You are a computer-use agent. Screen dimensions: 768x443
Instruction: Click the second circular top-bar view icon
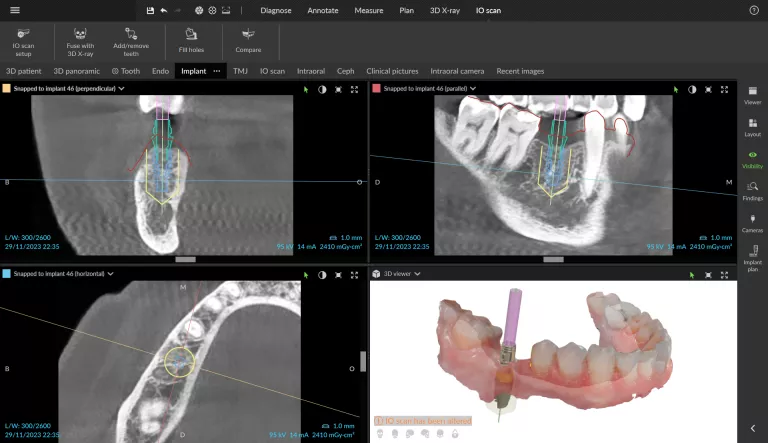coord(212,10)
